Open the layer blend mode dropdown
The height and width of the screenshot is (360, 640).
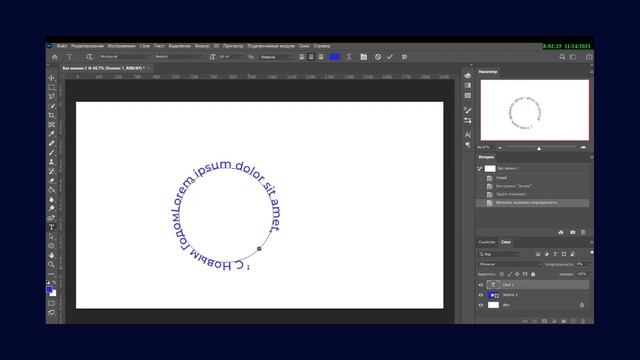pos(509,264)
